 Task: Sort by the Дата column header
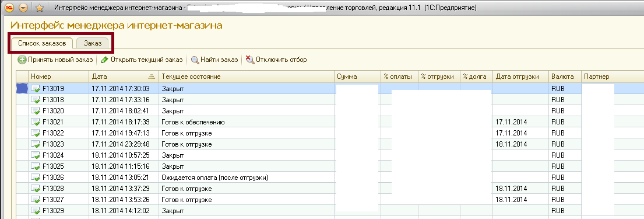(x=124, y=77)
